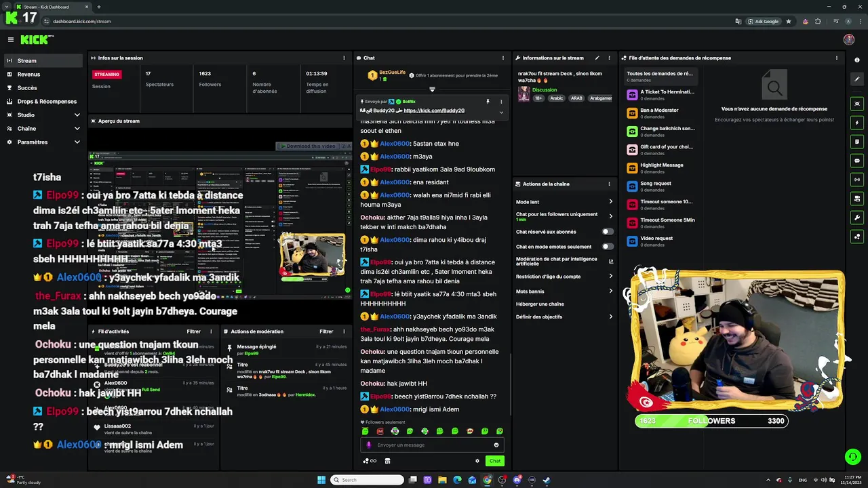Click the lightning bolt icon in right sidebar

click(x=857, y=123)
